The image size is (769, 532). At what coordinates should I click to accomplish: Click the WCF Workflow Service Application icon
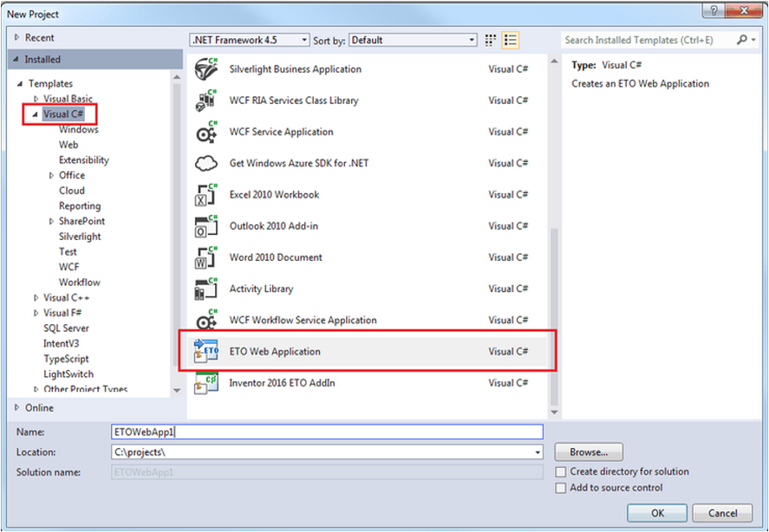206,320
